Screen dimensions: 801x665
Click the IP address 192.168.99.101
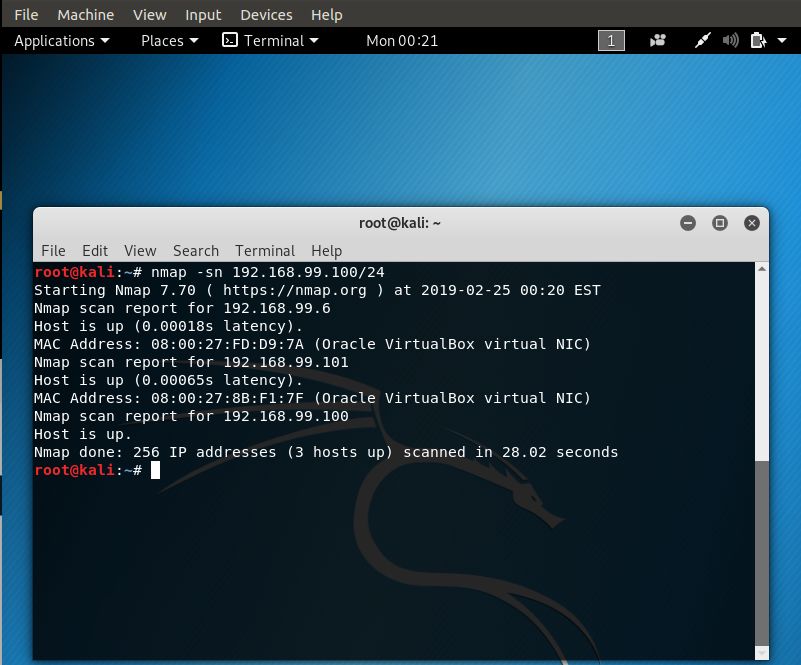click(286, 362)
